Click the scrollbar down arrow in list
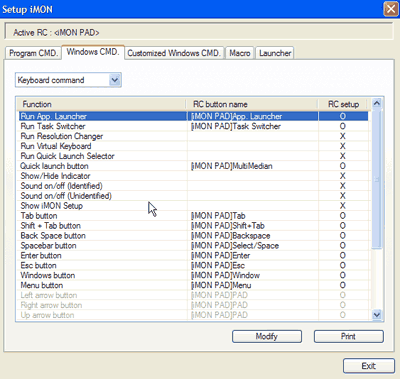The height and width of the screenshot is (379, 400). pos(377,314)
